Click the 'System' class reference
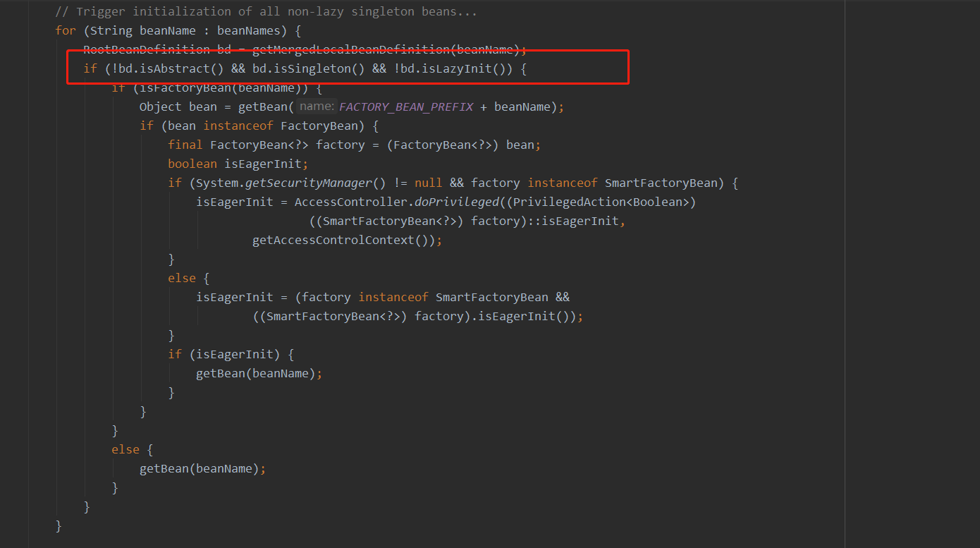This screenshot has width=980, height=548. (217, 183)
